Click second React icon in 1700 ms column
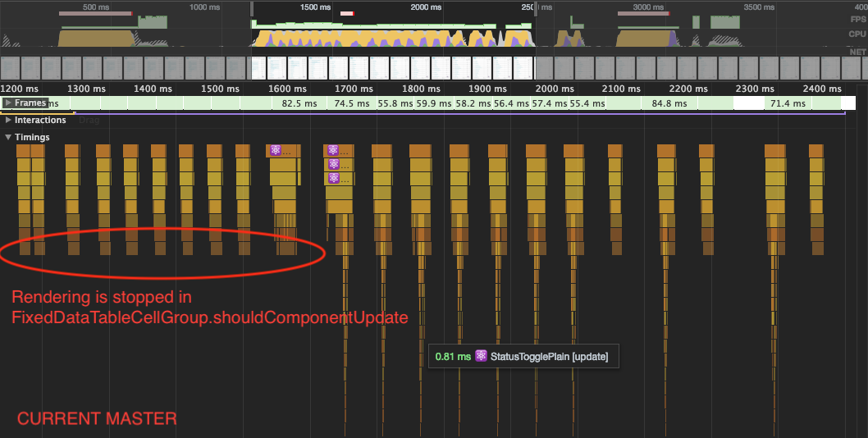The height and width of the screenshot is (438, 868). click(333, 164)
